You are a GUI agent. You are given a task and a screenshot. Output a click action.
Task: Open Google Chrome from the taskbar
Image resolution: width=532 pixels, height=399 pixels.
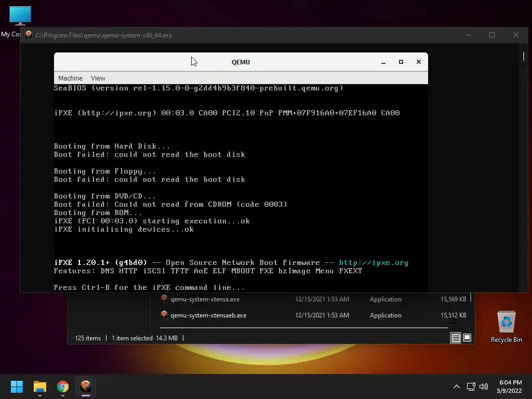[x=63, y=387]
